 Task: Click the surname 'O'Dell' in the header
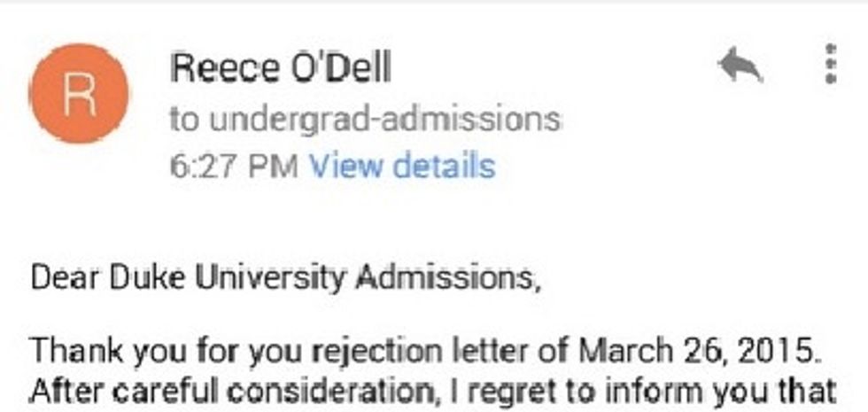tap(343, 68)
